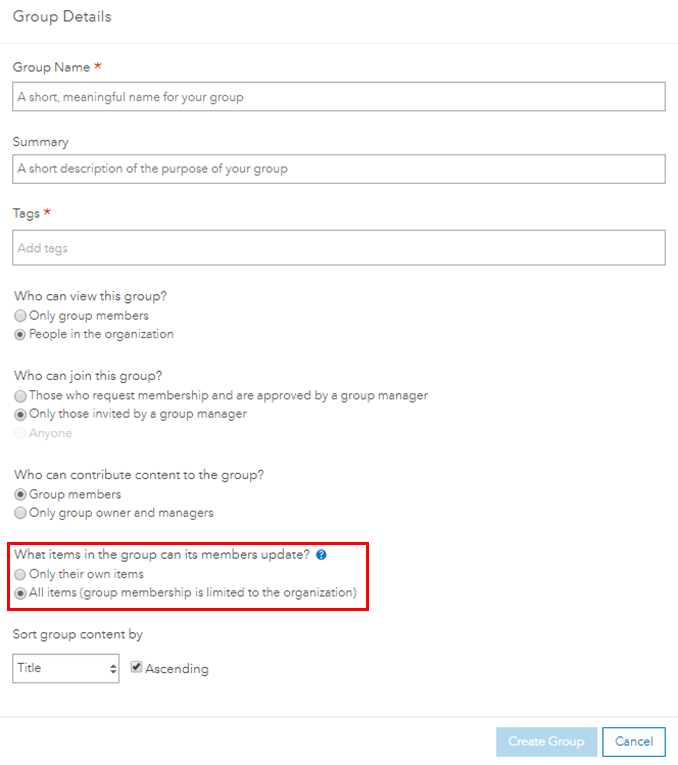This screenshot has height=765, width=678.
Task: Toggle the Ascending checkbox
Action: pyautogui.click(x=136, y=667)
